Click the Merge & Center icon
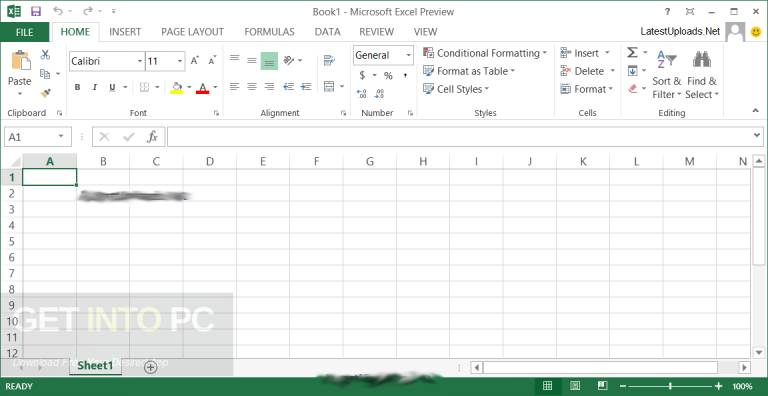 point(329,87)
